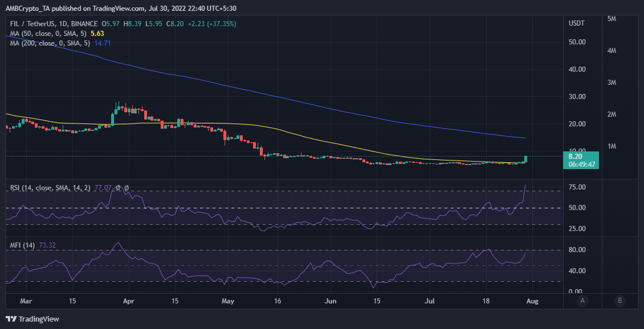This screenshot has width=644, height=329.
Task: Toggle the B scale button
Action: point(619,301)
